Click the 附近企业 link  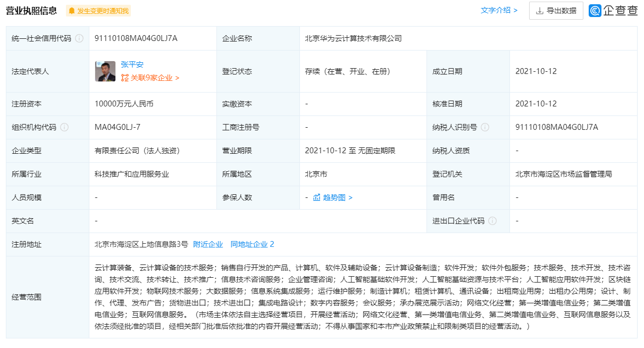coord(208,244)
